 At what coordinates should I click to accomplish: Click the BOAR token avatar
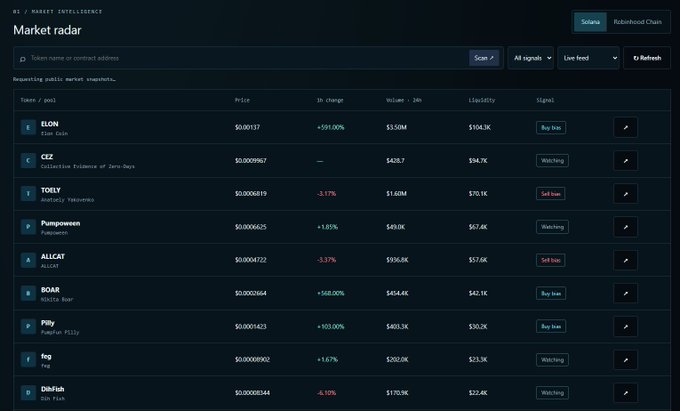(x=28, y=293)
